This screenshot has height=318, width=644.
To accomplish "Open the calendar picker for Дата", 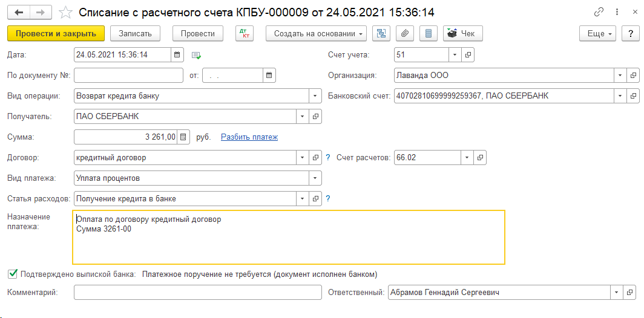I will 177,54.
